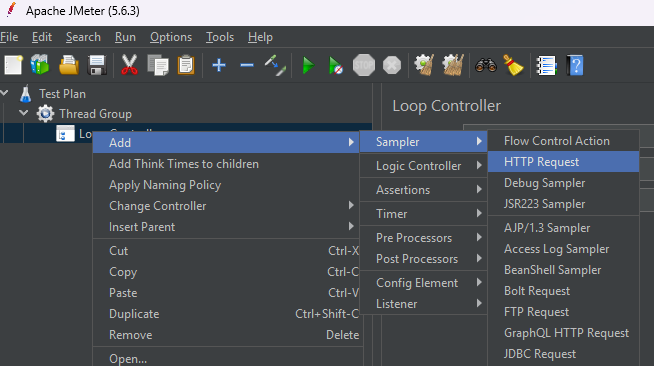This screenshot has width=654, height=366.
Task: Collapse the Test Plan tree node
Action: tap(4, 93)
